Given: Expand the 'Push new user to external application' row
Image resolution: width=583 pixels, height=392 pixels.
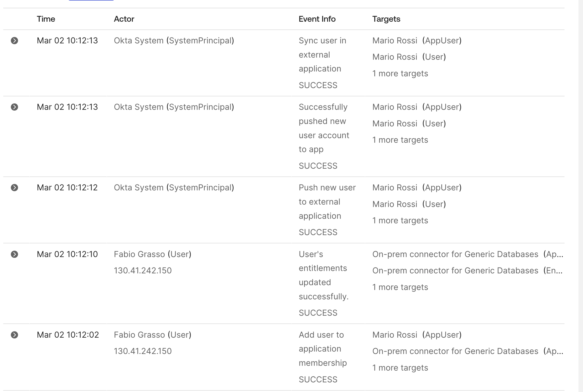Looking at the screenshot, I should tap(14, 188).
